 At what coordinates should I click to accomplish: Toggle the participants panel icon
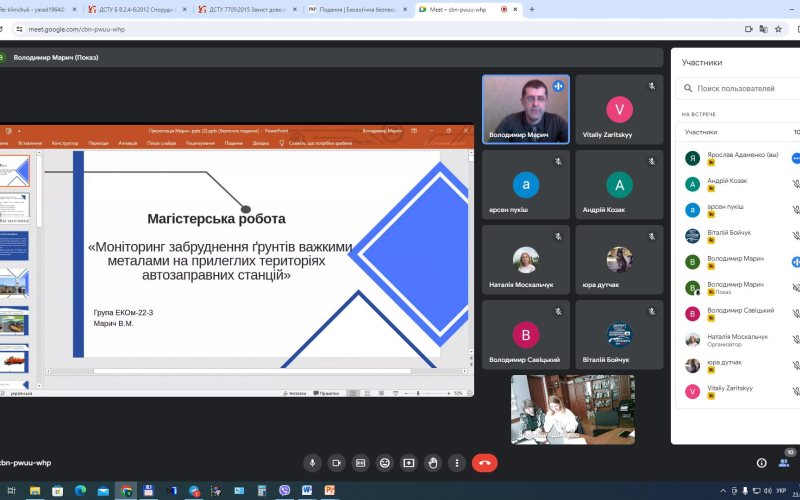click(x=784, y=463)
